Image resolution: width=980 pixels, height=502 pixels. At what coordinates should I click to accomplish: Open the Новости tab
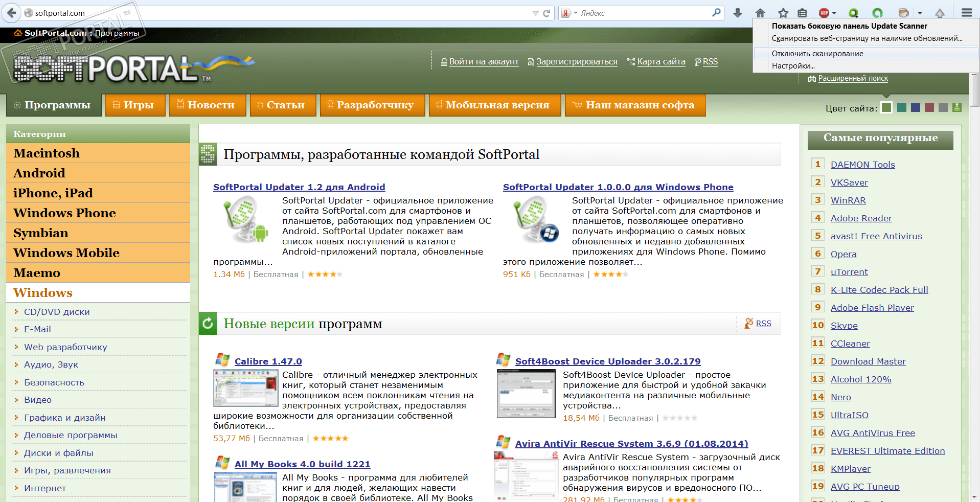tap(208, 105)
